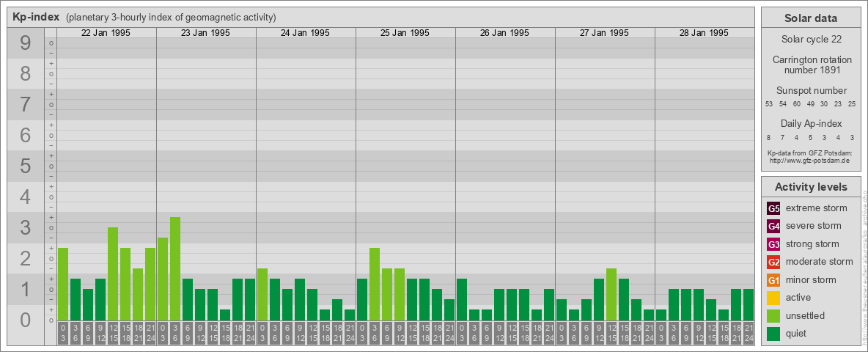Screen dimensions: 868x352
Task: Click the 24 Jan 0-3 hour bar
Action: point(262,294)
